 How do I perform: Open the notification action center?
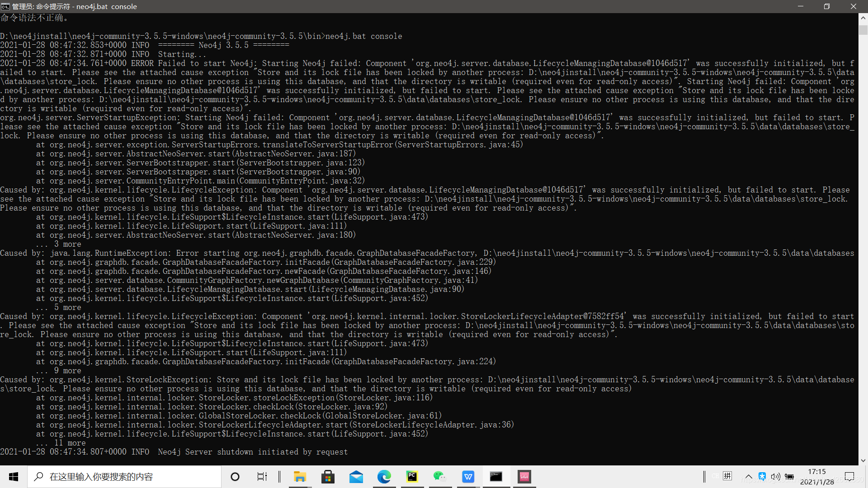point(849,477)
